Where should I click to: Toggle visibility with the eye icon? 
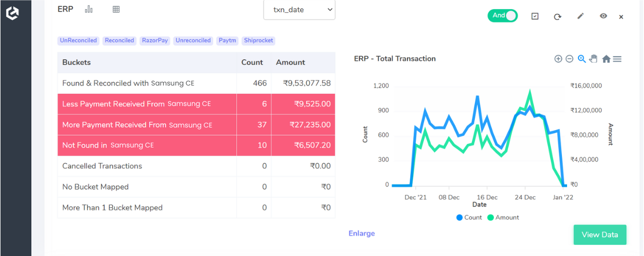[603, 16]
